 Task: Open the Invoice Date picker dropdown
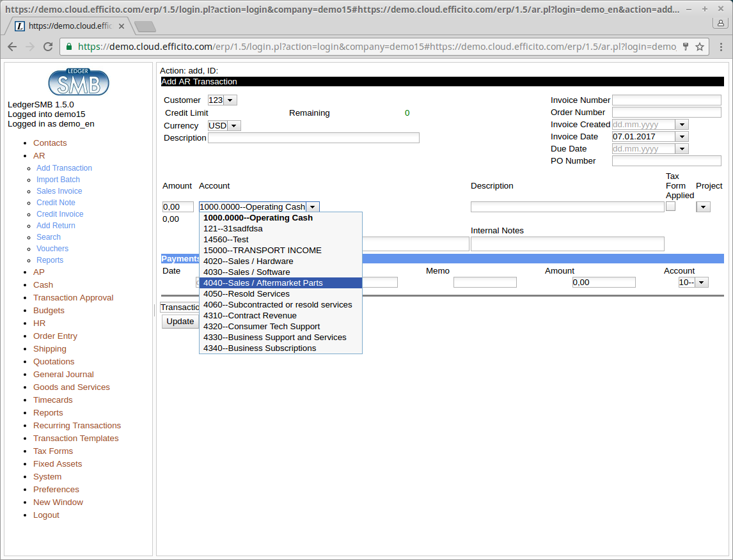682,137
